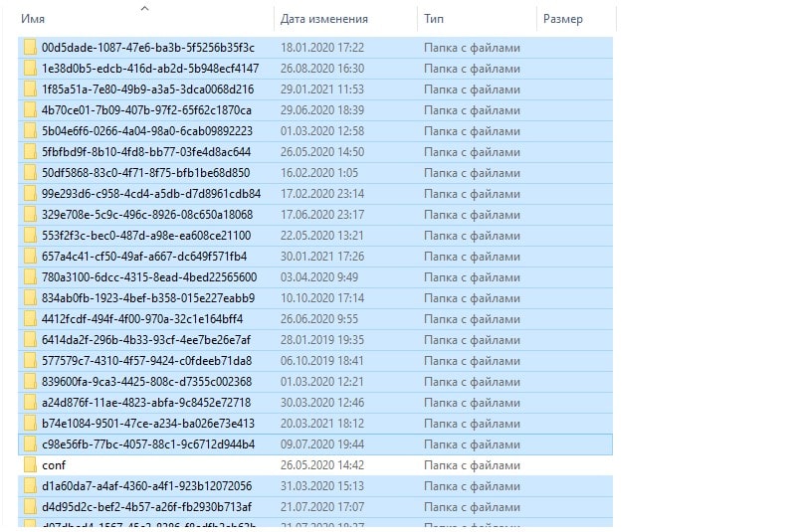Sort by the Размер column header

[x=563, y=19]
